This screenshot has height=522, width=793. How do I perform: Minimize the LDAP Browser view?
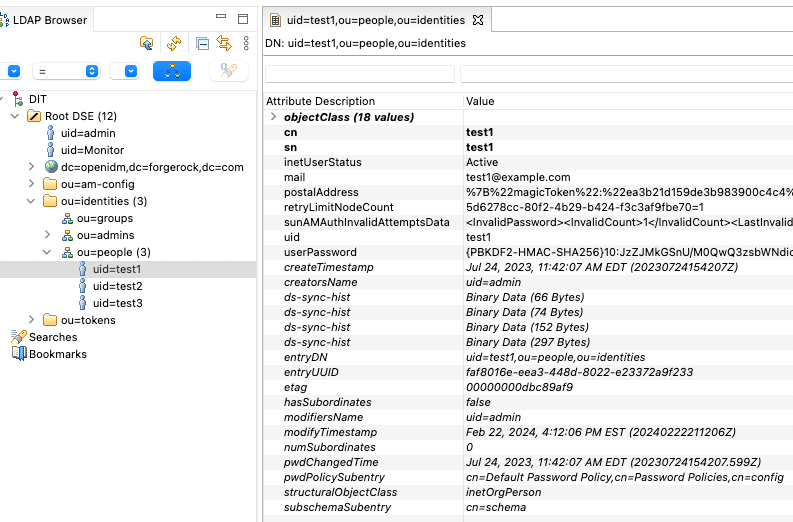click(221, 16)
